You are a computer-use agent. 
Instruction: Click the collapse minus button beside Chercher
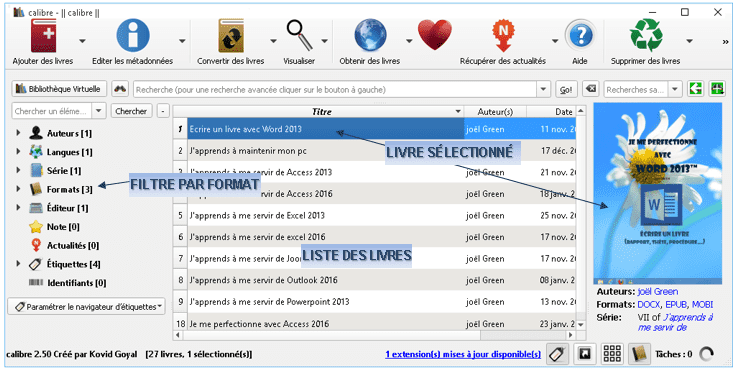[162, 111]
